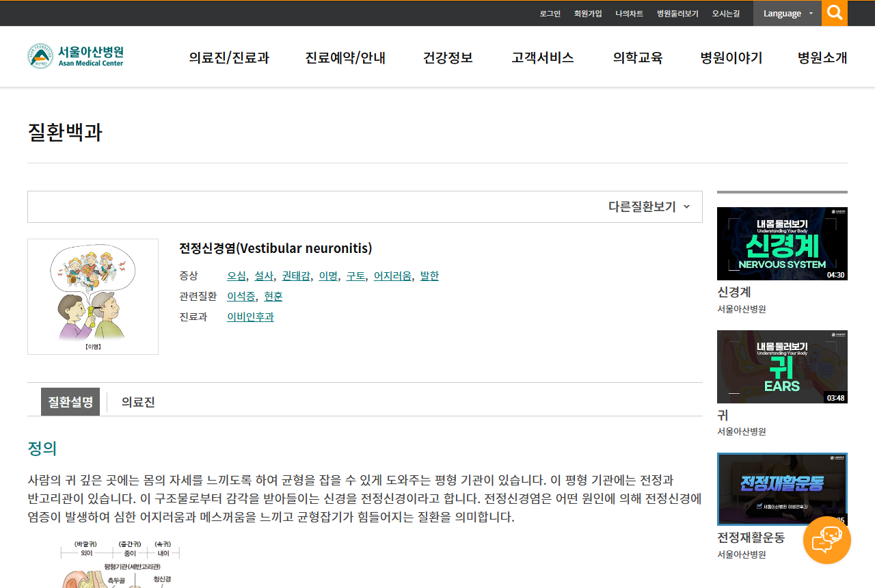Click the tinnitus illustration image
The image size is (875, 588).
click(x=93, y=297)
